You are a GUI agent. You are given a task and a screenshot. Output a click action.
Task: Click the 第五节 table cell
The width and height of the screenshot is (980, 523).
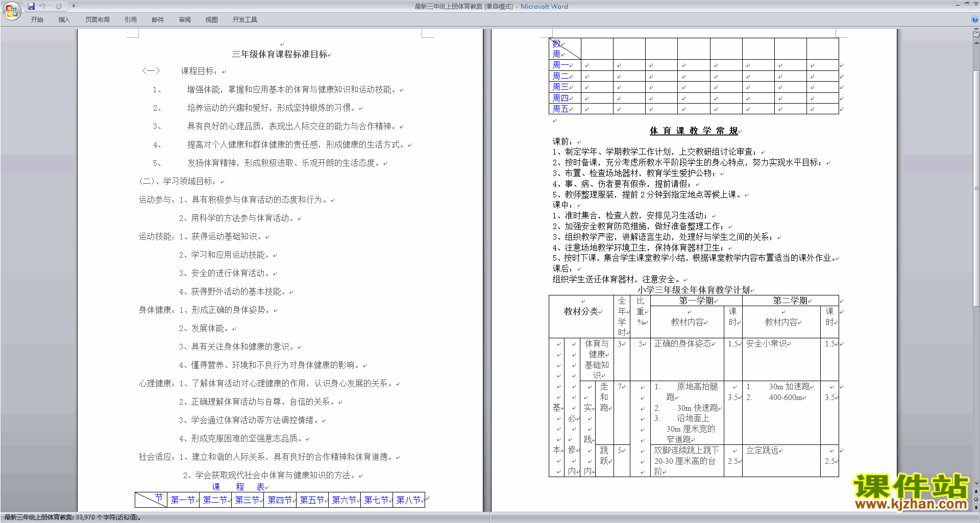pos(312,500)
